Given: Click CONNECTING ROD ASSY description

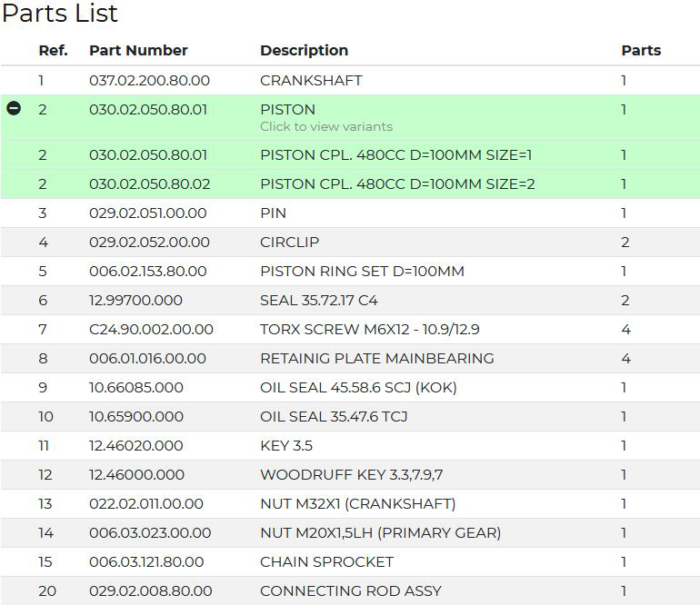Looking at the screenshot, I should [350, 590].
